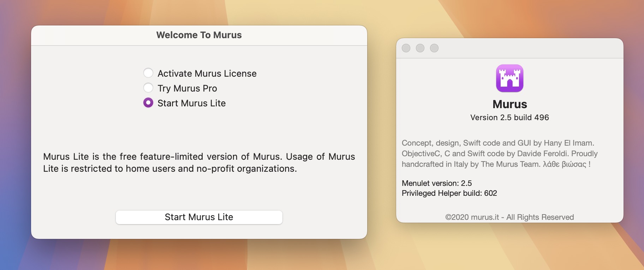Image resolution: width=644 pixels, height=270 pixels.
Task: Click the copyright murus.it footer text
Action: click(509, 217)
